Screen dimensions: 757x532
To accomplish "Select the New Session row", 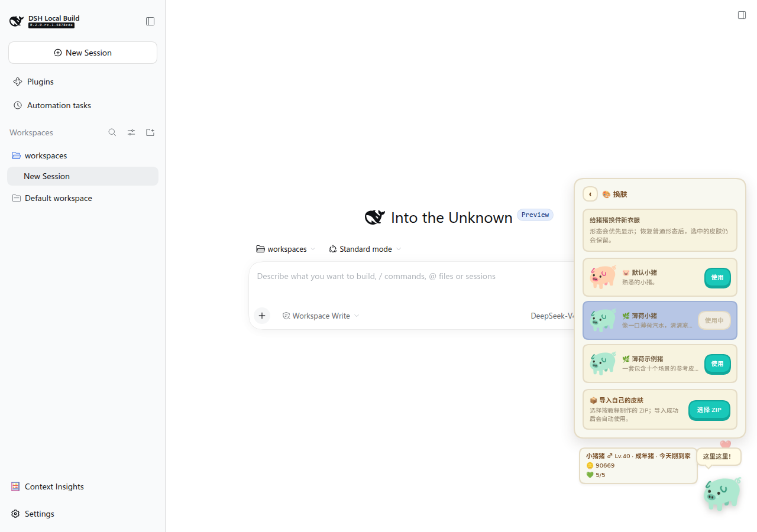I will (83, 176).
